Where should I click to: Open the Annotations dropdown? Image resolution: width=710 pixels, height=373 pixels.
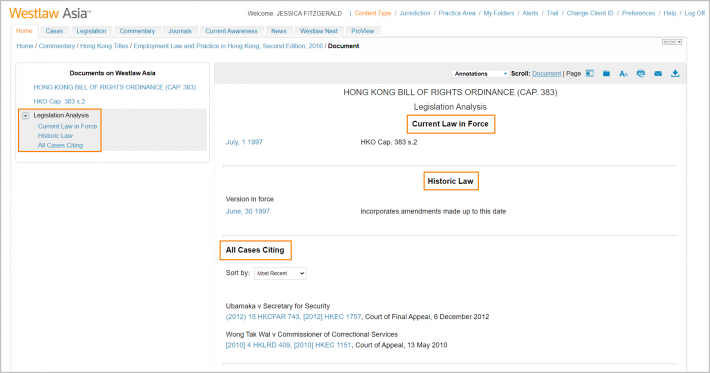click(480, 74)
